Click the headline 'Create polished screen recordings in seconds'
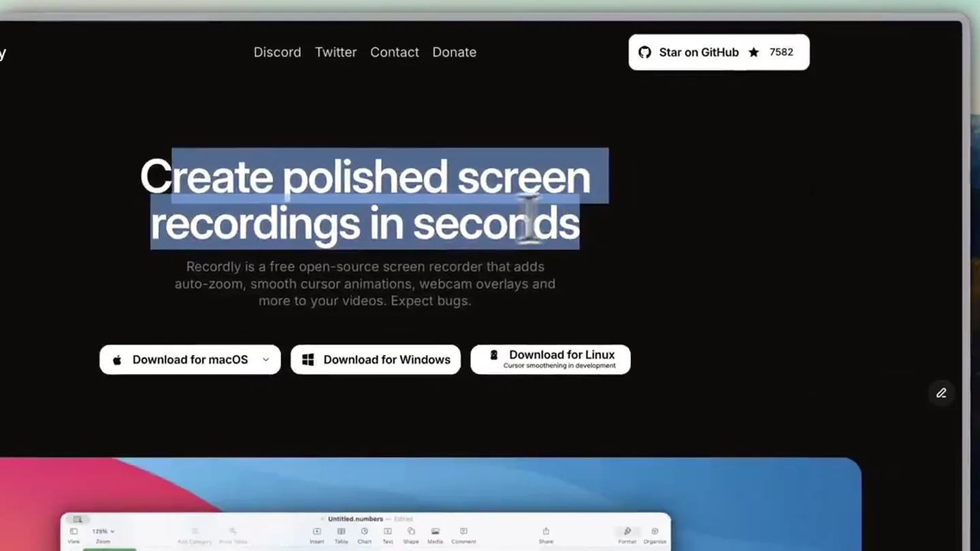The height and width of the screenshot is (551, 980). [365, 199]
